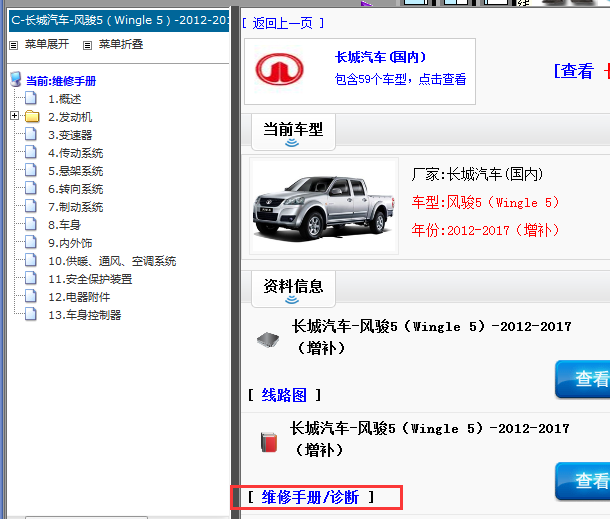This screenshot has width=610, height=519.
Task: Click the 当前:维修手册 root node
Action: [61, 81]
